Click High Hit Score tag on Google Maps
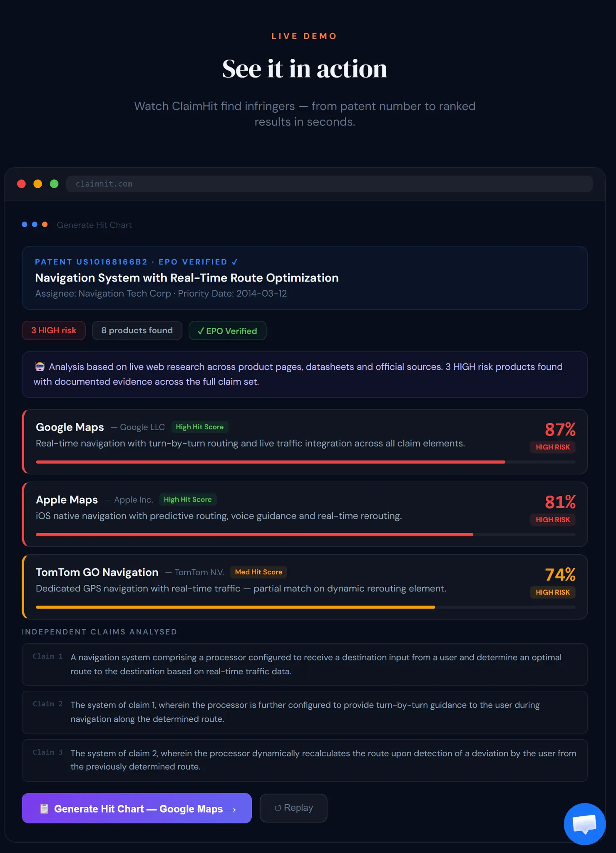The image size is (616, 853). tap(200, 427)
